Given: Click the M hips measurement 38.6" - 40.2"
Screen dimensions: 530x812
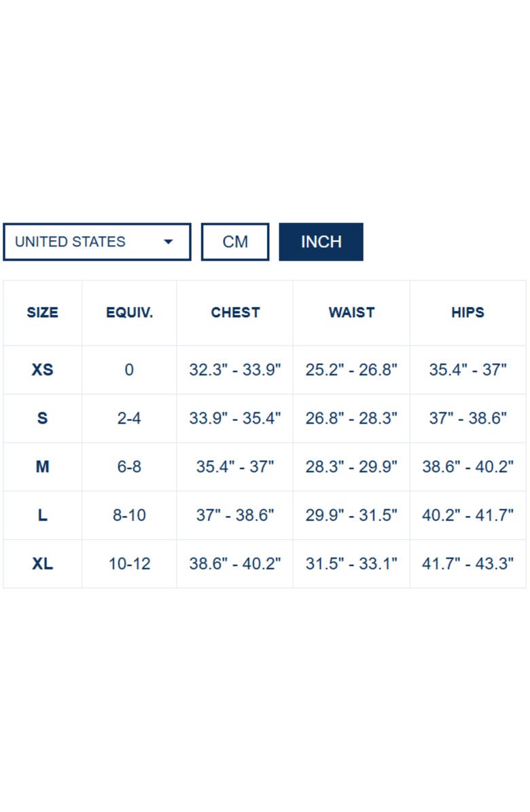Looking at the screenshot, I should click(x=467, y=467).
